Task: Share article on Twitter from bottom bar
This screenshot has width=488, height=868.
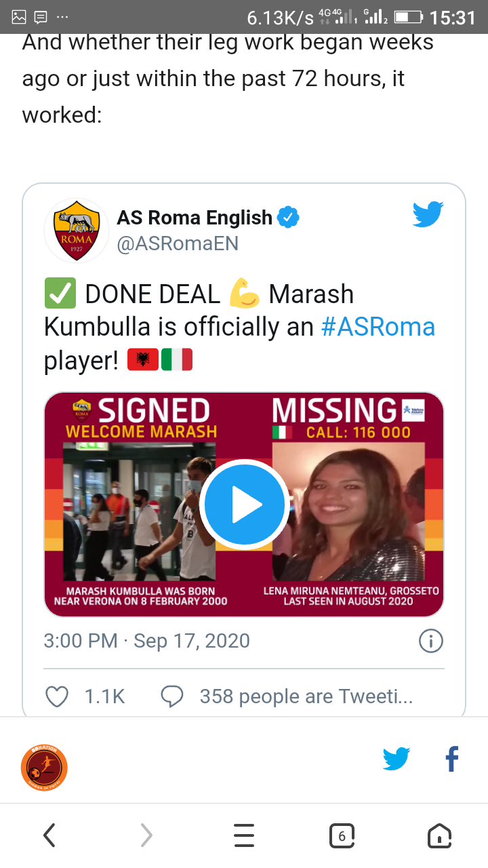Action: (x=396, y=759)
